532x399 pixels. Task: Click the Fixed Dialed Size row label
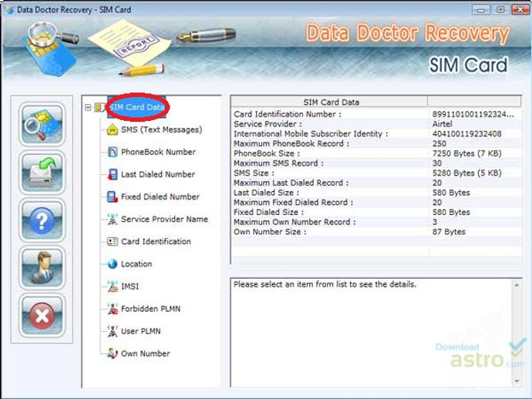[269, 213]
